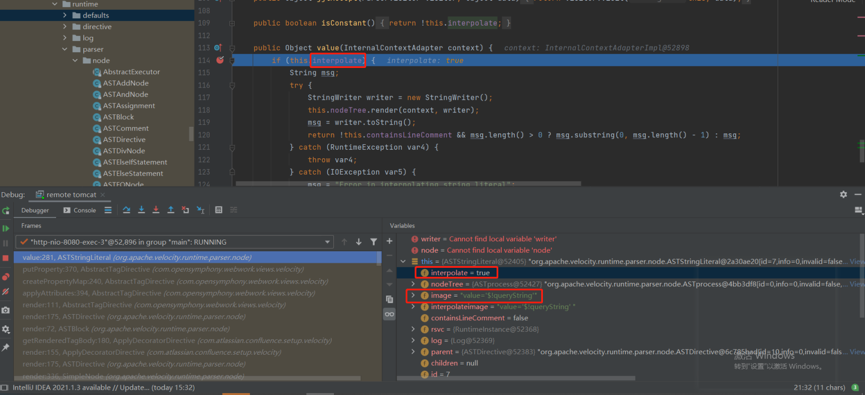Select the 'interpolate = true' variable row
This screenshot has height=395, width=865.
click(x=629, y=273)
